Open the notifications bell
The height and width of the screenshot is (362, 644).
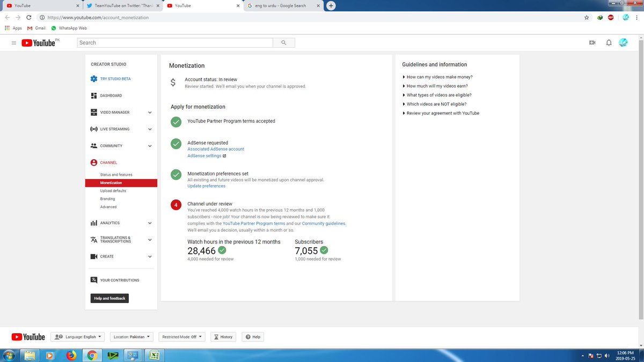[609, 43]
